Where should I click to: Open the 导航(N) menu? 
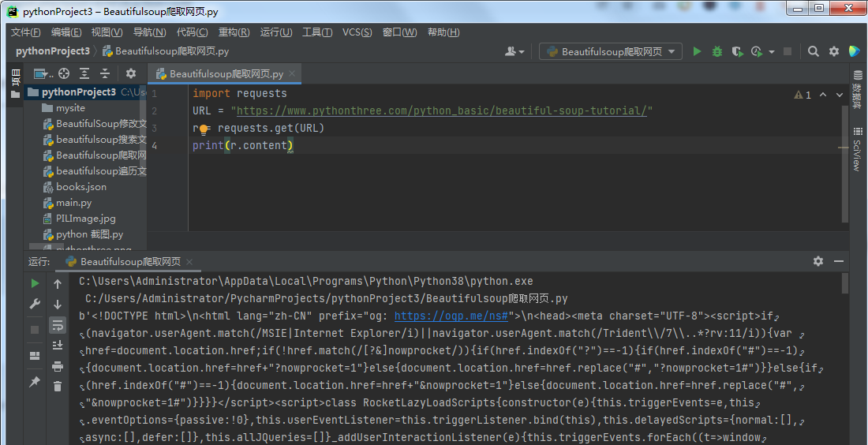(x=149, y=32)
